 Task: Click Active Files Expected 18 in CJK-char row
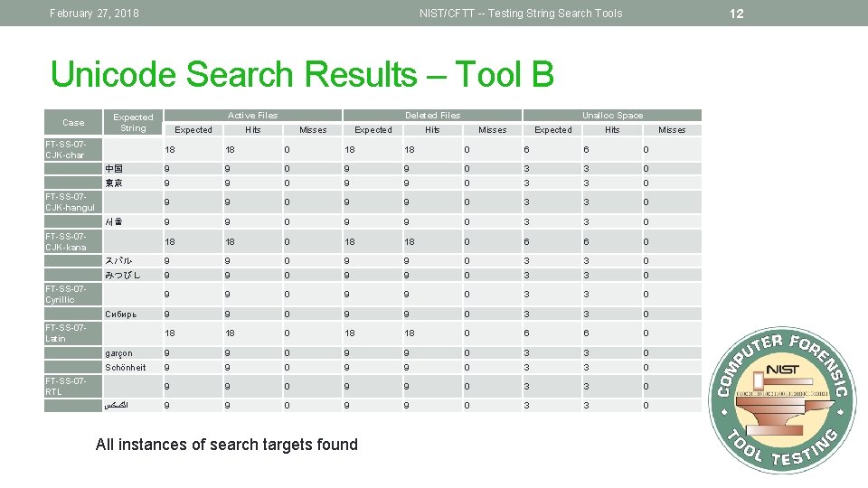pos(170,149)
